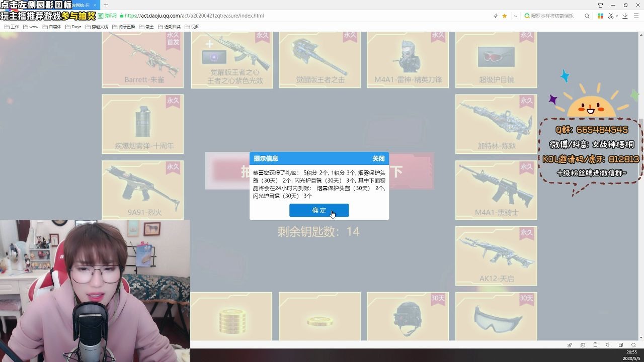Click the gold bookmark star icon
Image resolution: width=644 pixels, height=362 pixels.
(x=505, y=16)
